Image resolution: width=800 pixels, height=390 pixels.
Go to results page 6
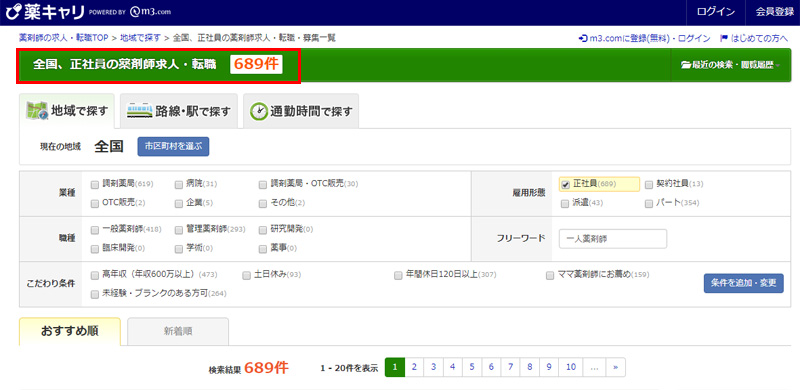[491, 367]
